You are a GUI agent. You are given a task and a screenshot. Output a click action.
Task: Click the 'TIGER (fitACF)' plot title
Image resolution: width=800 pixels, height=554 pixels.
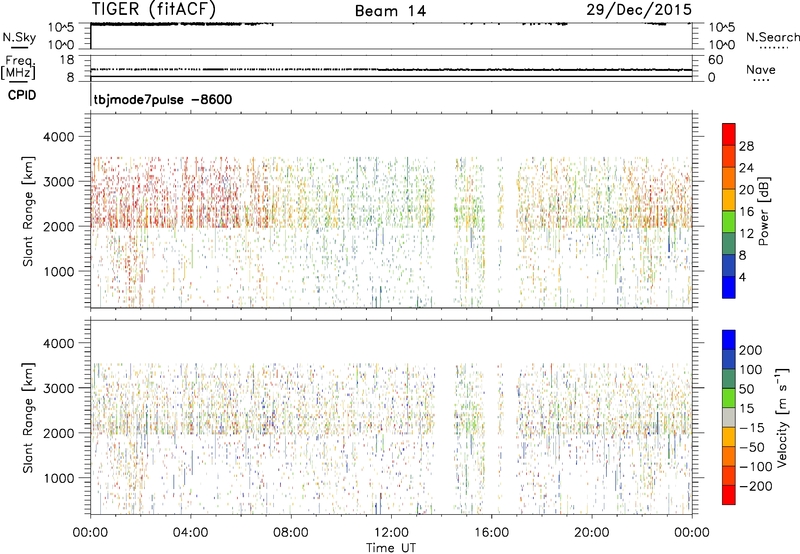[x=153, y=9]
